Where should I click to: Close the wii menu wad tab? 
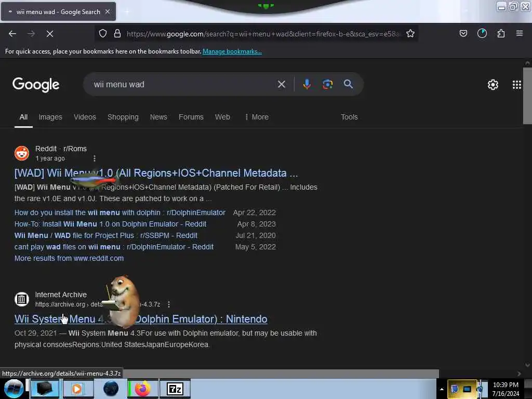pyautogui.click(x=108, y=11)
